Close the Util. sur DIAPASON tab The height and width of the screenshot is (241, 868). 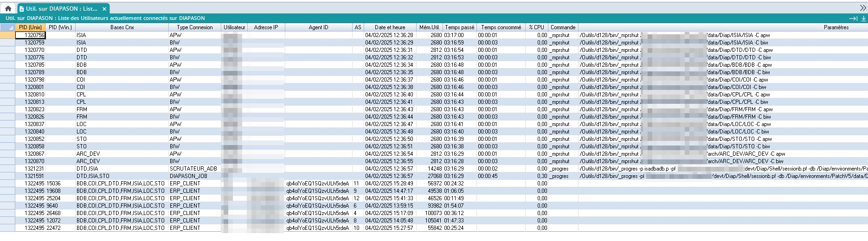[x=104, y=9]
